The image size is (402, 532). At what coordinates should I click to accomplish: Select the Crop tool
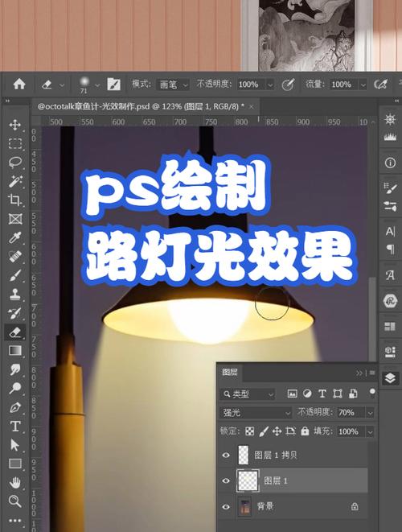[15, 200]
